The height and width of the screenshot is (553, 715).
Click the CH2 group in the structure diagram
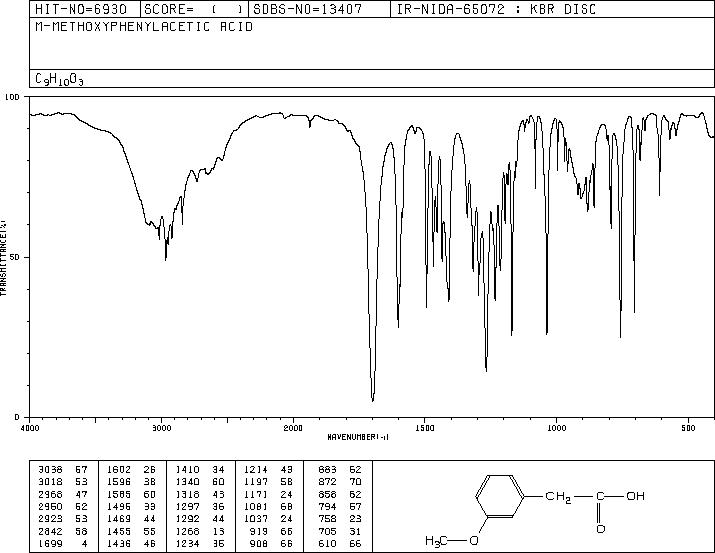[x=558, y=497]
